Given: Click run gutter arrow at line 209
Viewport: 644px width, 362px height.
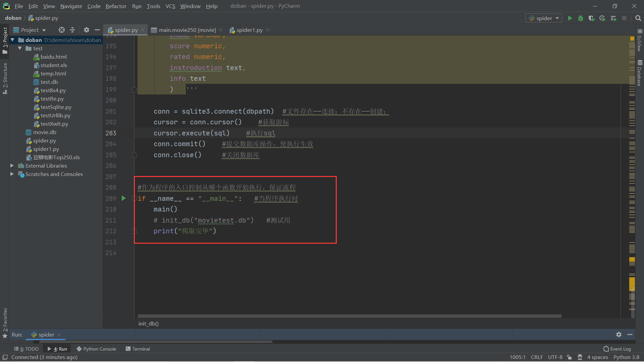Looking at the screenshot, I should pos(123,198).
